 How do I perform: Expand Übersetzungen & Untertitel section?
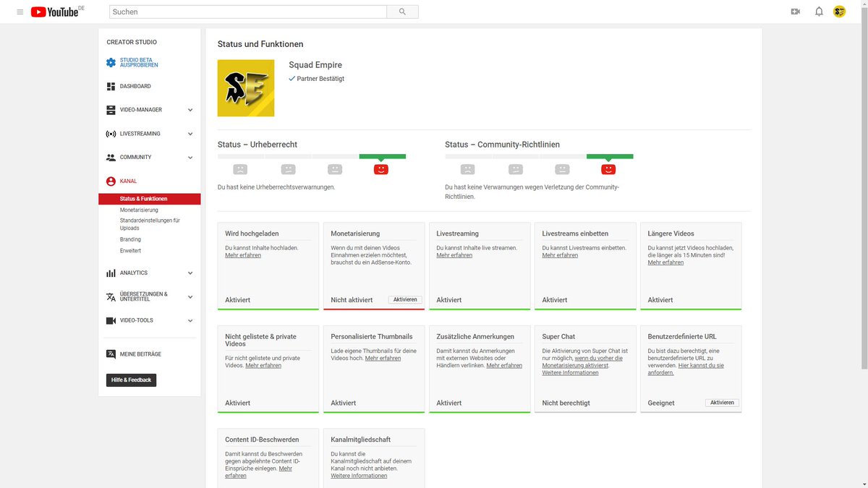(190, 296)
